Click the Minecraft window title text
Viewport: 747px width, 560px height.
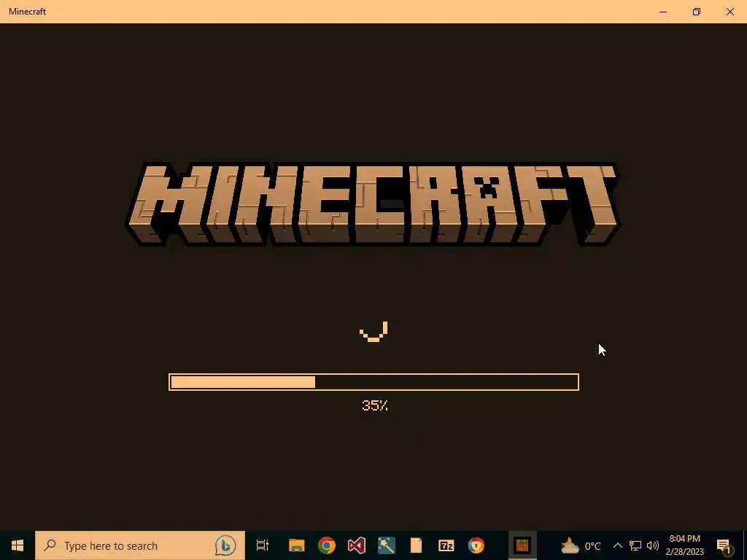(x=27, y=12)
